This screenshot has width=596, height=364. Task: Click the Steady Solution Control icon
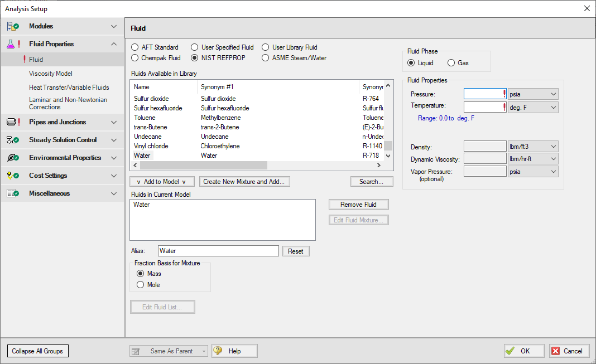pos(12,140)
